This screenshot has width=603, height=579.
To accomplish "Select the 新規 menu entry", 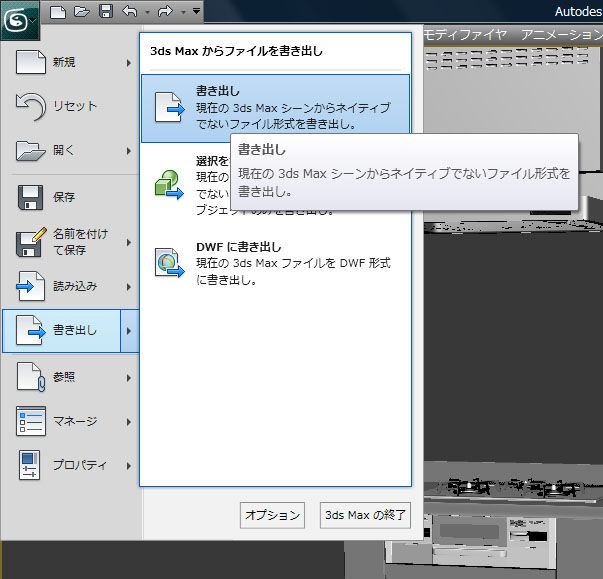I will [x=69, y=62].
